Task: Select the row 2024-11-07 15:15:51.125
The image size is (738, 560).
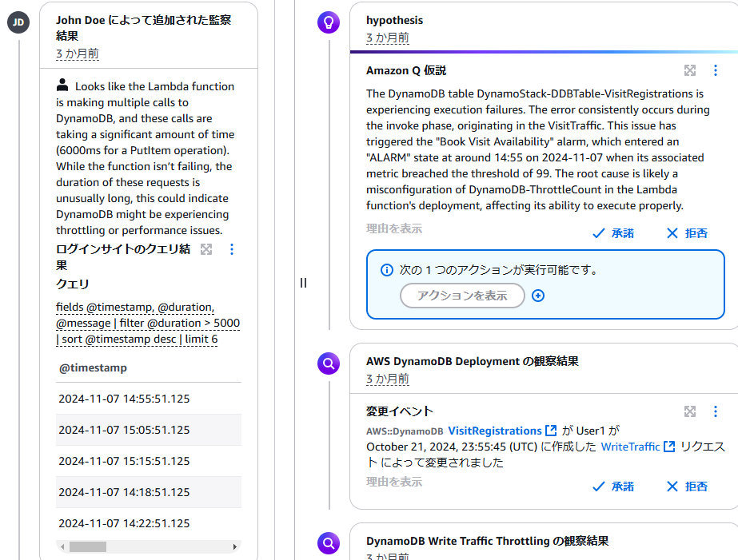Action: point(149,461)
